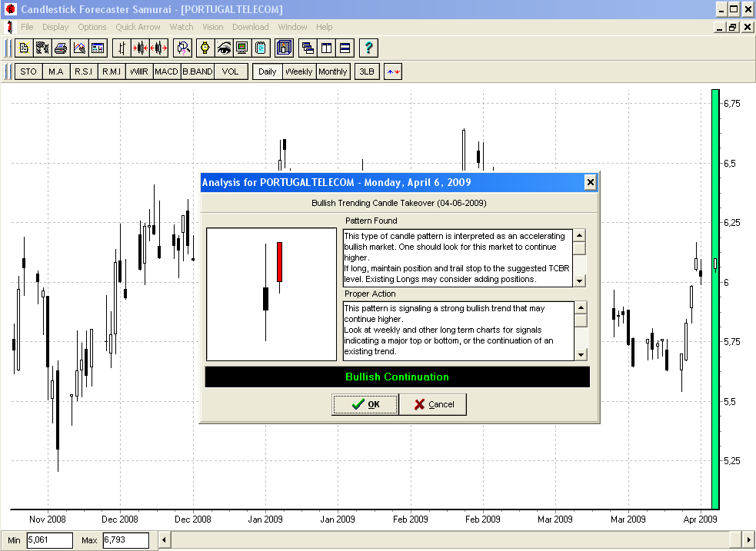Viewport: 756px width, 551px height.
Task: Open the Window menu
Action: point(293,27)
